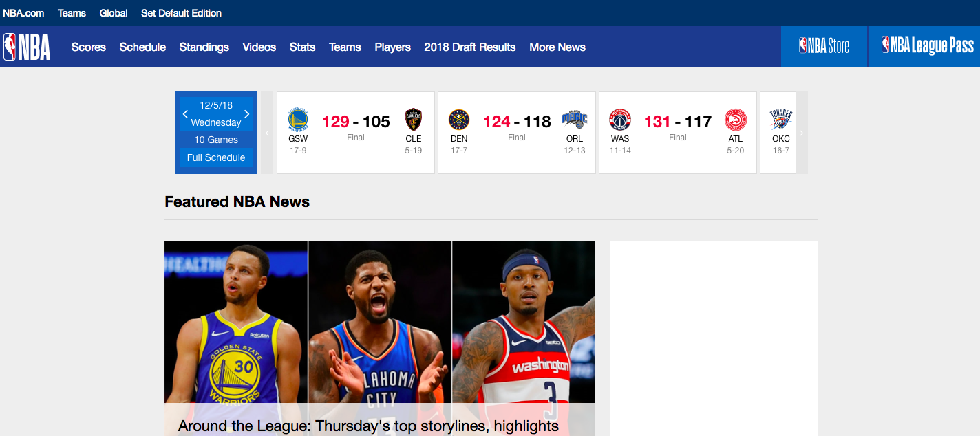Visit the NBA Store
Image resolution: width=980 pixels, height=436 pixels.
click(x=824, y=47)
